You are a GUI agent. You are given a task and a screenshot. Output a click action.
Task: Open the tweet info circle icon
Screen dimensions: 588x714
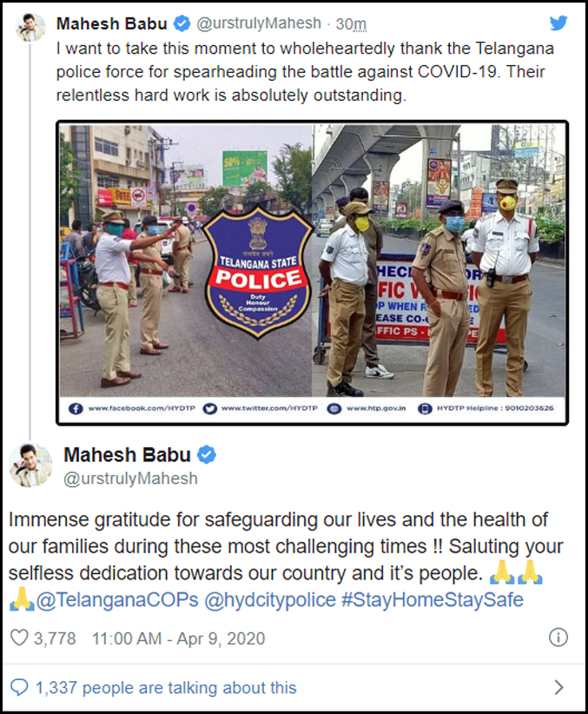click(558, 637)
